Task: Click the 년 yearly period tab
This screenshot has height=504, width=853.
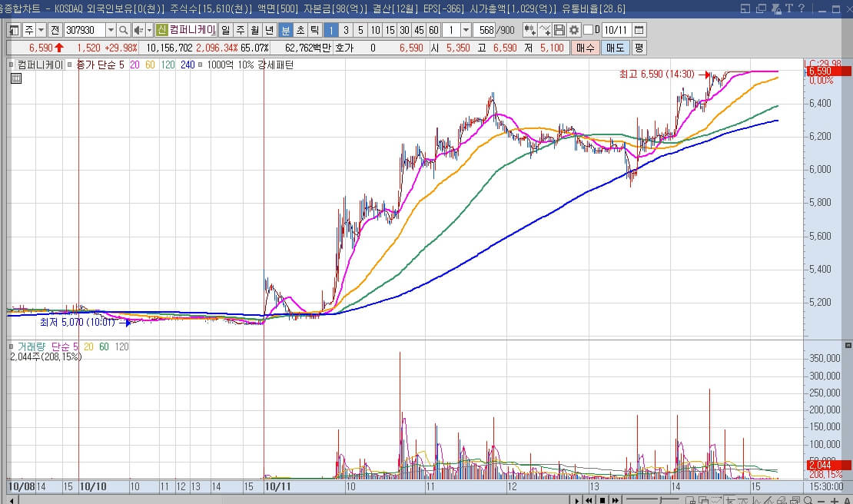Action: [x=269, y=30]
